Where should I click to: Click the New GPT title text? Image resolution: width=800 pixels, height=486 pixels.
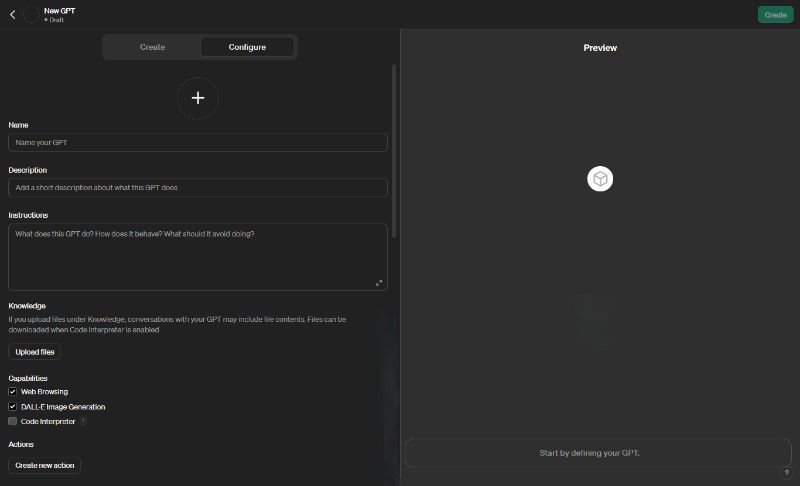tap(59, 11)
